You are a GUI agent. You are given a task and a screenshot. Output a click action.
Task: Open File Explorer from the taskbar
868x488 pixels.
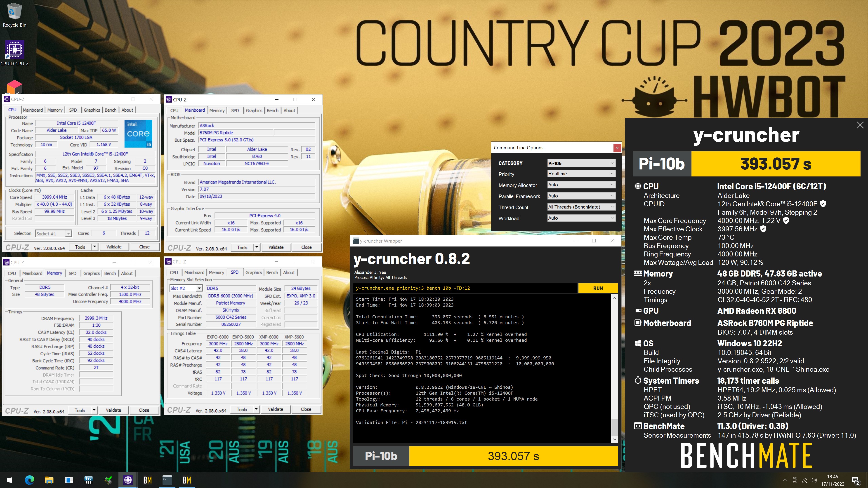point(49,480)
